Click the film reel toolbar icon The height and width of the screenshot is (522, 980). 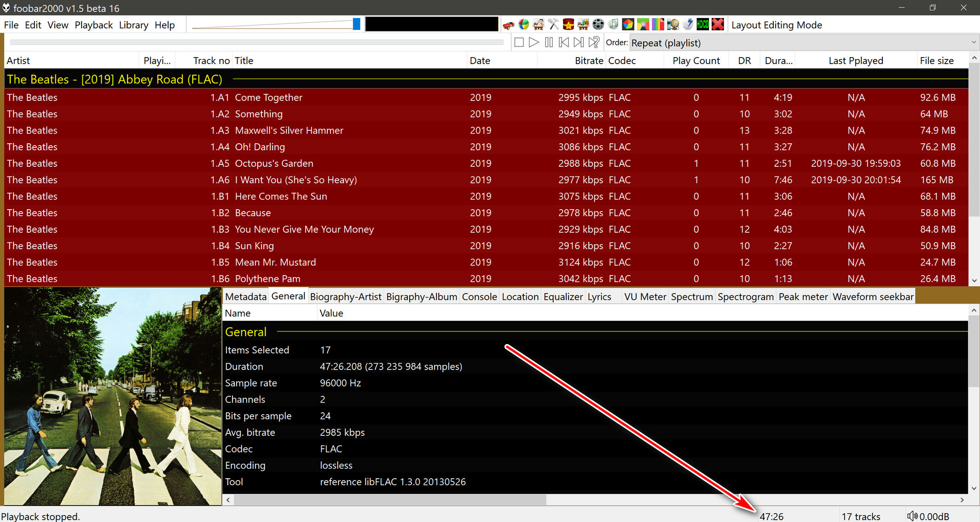[598, 25]
